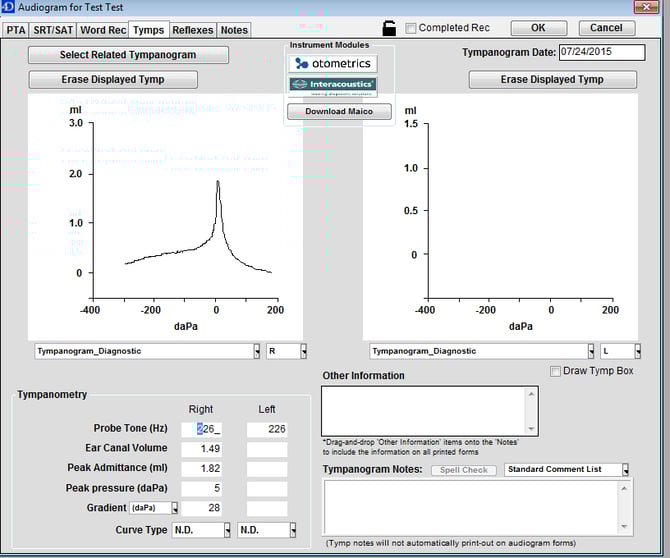Click Select Related Tympanogram button

pos(128,55)
